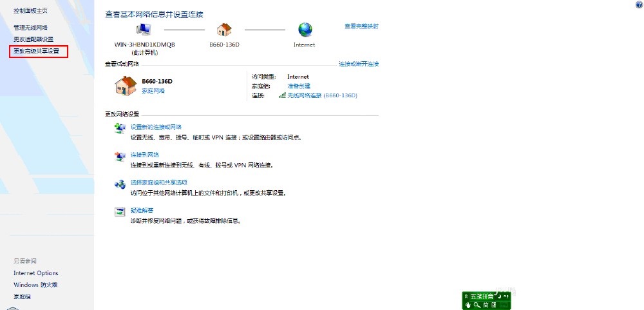Image resolution: width=644 pixels, height=310 pixels.
Task: Open 无线网络连接 (B660-136D) link
Action: [321, 95]
